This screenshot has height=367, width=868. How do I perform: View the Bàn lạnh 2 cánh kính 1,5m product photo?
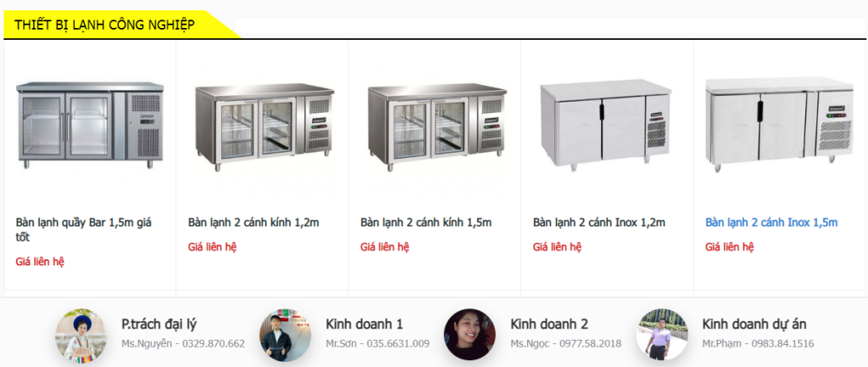click(437, 127)
